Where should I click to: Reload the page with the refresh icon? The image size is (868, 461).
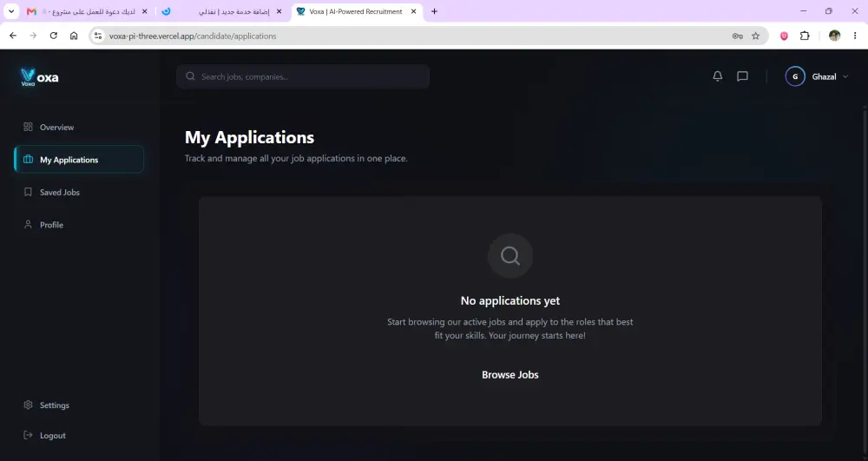click(x=54, y=36)
